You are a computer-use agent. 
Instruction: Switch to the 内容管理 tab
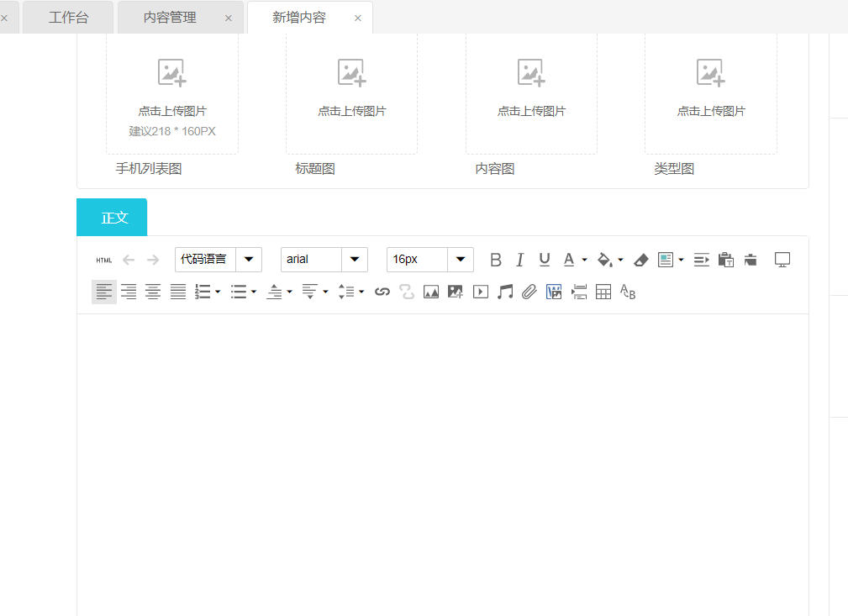tap(171, 18)
